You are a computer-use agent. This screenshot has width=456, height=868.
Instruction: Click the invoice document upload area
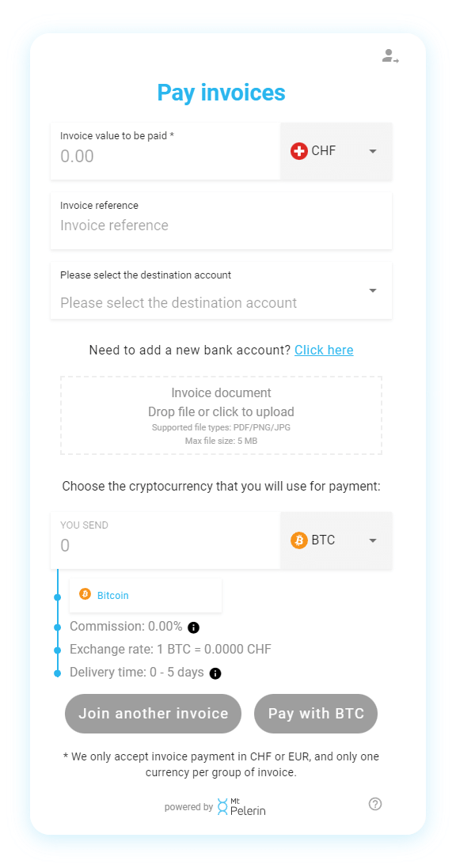tap(222, 414)
